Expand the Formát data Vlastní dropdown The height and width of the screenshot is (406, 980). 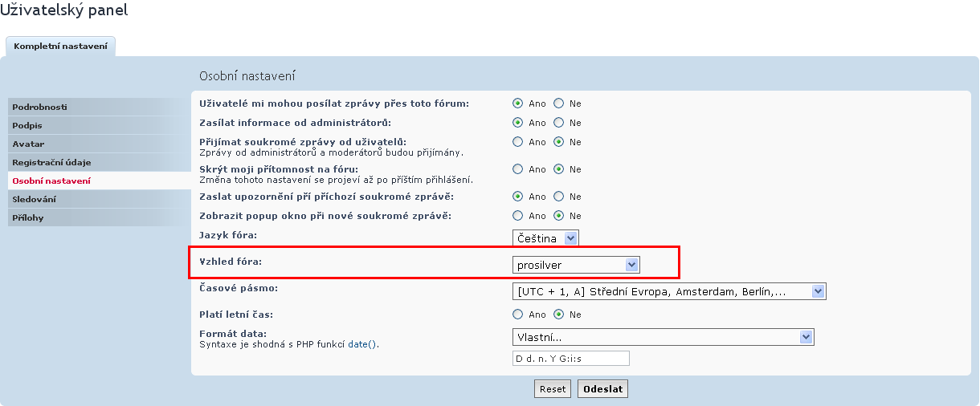664,337
